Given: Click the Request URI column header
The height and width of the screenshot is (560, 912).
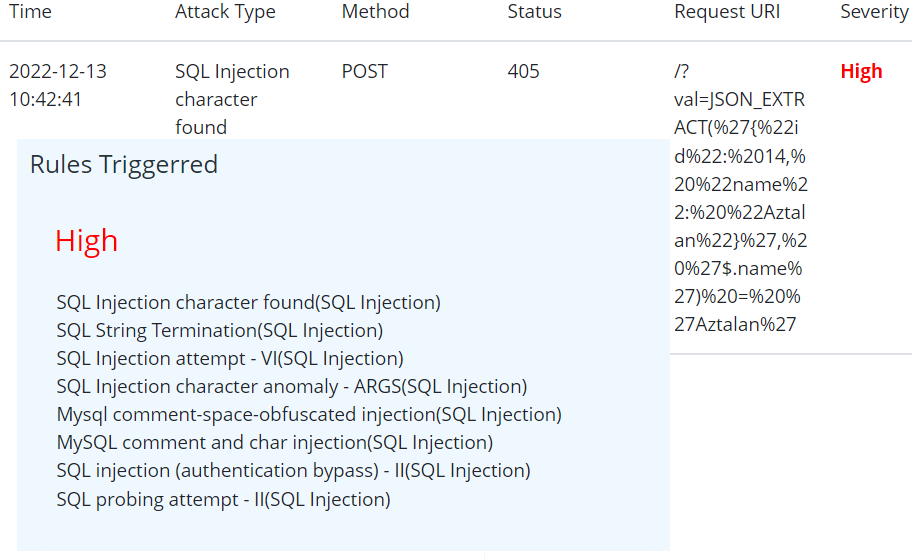Looking at the screenshot, I should [727, 12].
